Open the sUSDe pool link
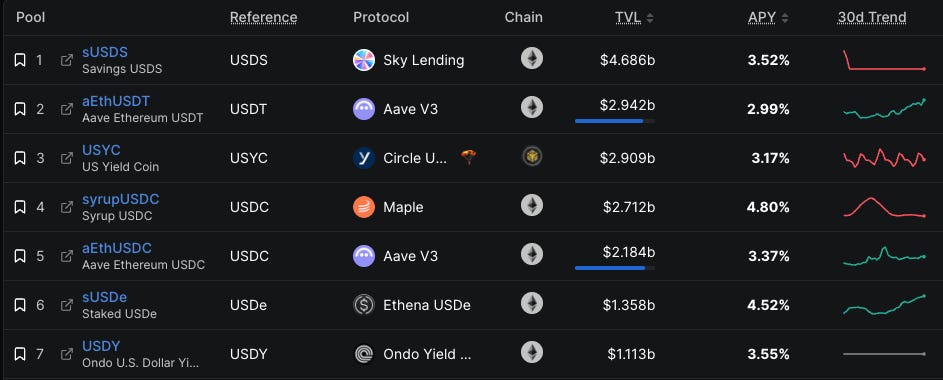This screenshot has width=943, height=380. tap(105, 297)
